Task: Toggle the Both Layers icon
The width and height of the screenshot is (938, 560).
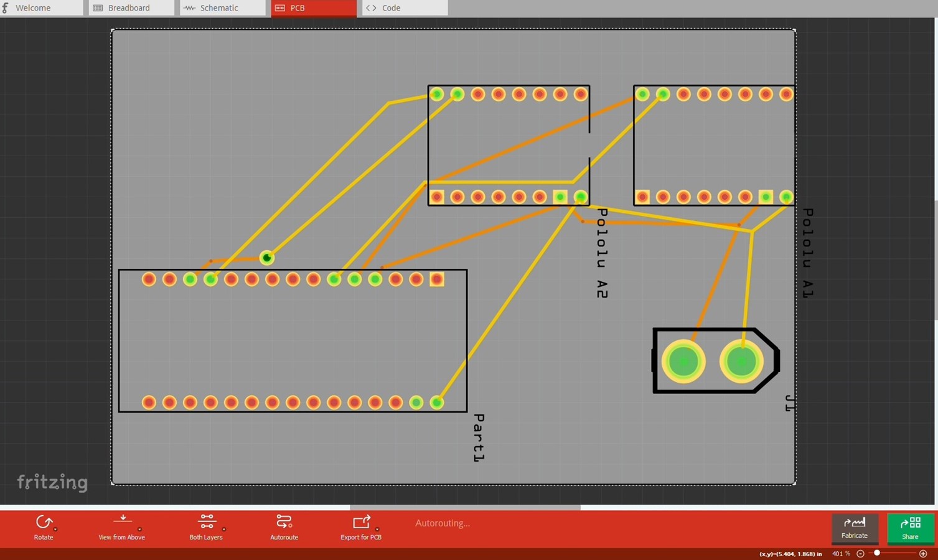Action: click(207, 521)
